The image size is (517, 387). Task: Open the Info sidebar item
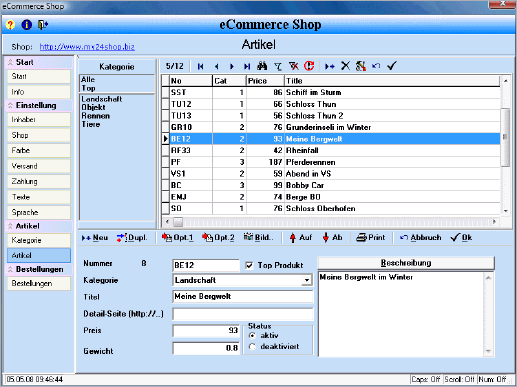pos(39,92)
